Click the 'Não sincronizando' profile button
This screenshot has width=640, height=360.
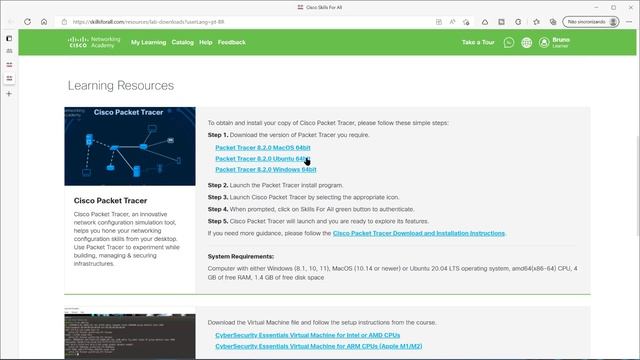pyautogui.click(x=591, y=22)
